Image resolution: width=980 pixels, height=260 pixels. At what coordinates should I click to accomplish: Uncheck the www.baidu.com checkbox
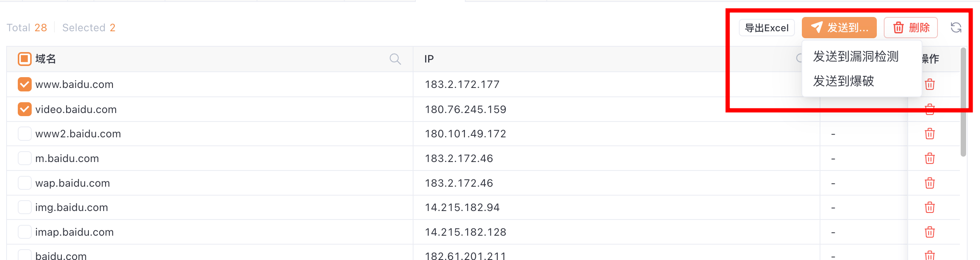(24, 84)
